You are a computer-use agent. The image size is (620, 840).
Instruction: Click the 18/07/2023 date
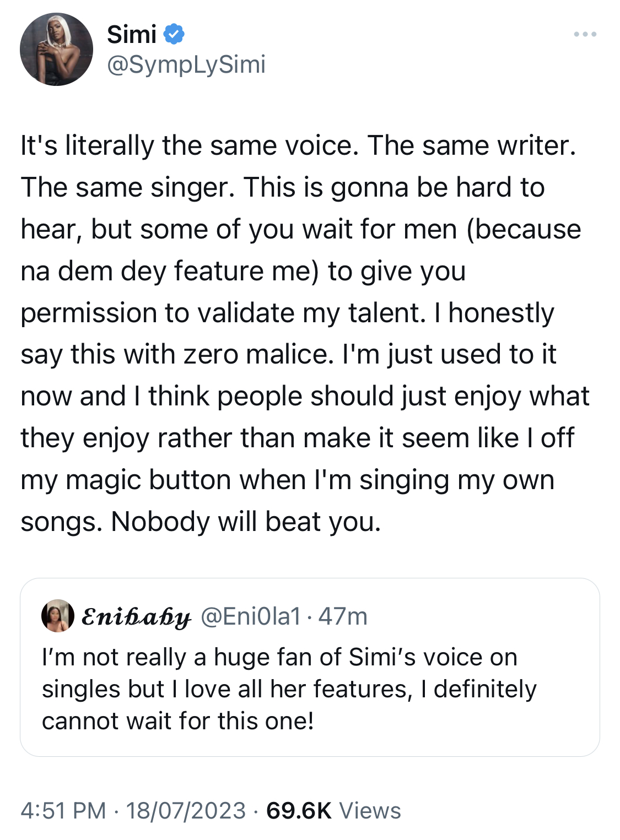point(186,811)
